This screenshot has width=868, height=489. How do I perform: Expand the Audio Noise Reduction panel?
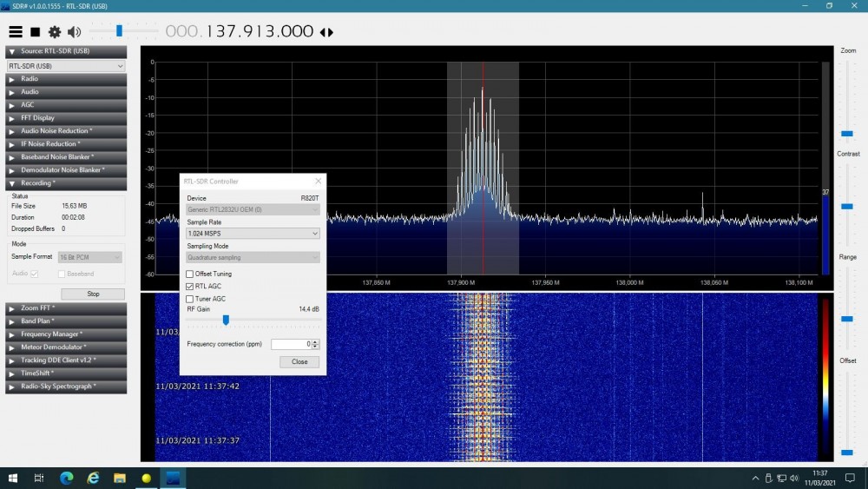66,131
